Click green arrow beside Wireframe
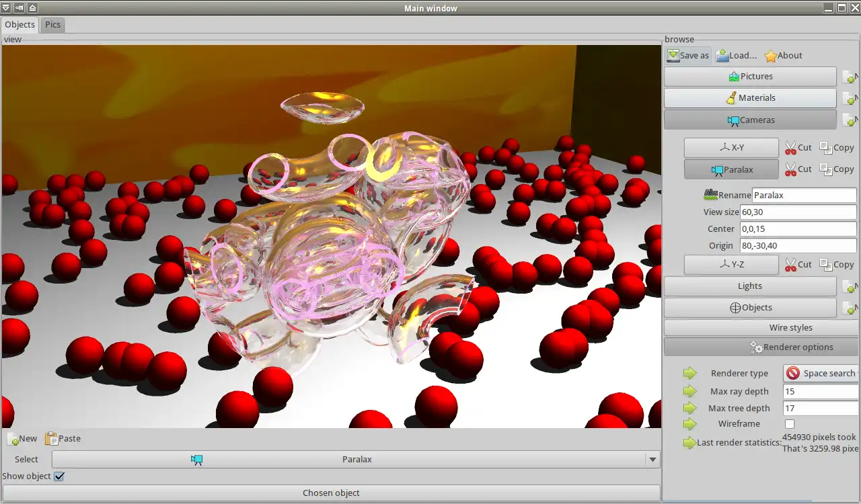861x504 pixels. click(x=690, y=424)
